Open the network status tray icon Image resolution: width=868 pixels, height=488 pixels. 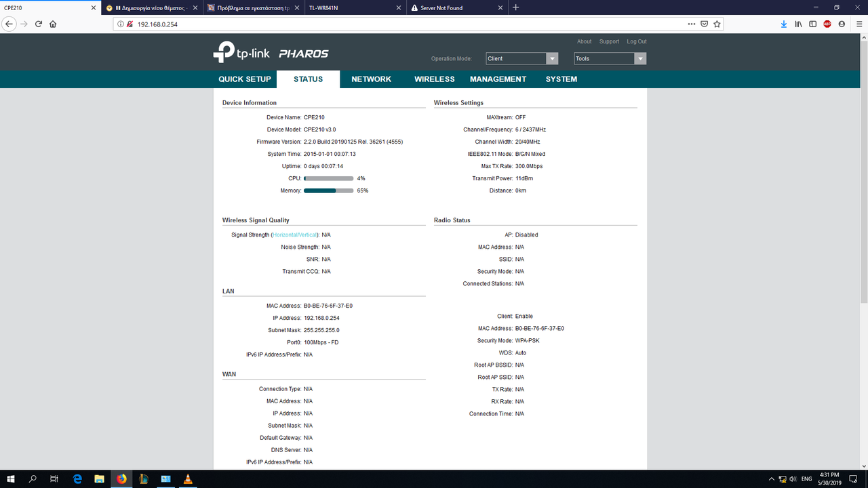point(782,479)
